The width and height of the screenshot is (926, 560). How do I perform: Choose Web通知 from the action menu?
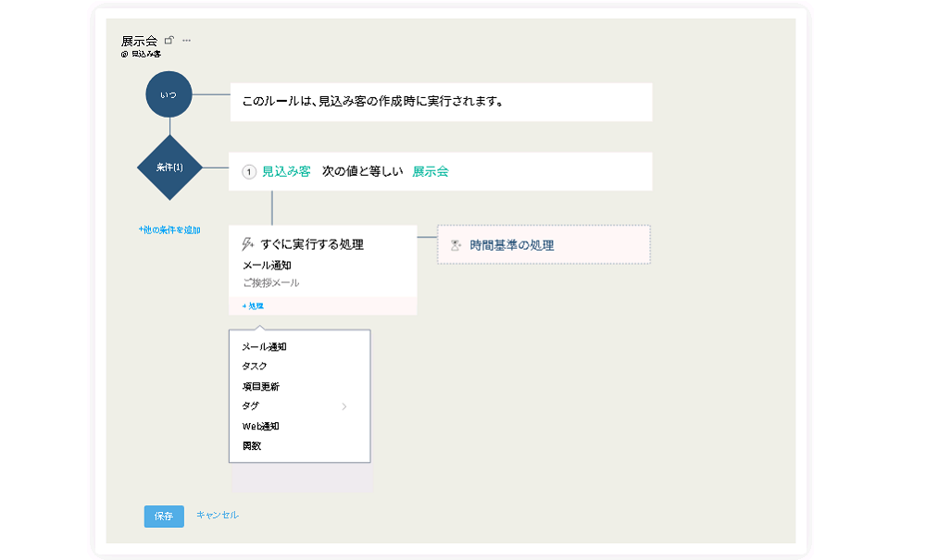(260, 426)
